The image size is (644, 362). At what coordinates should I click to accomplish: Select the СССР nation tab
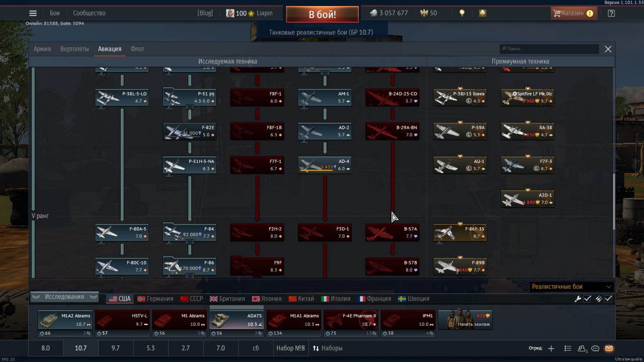pyautogui.click(x=192, y=299)
